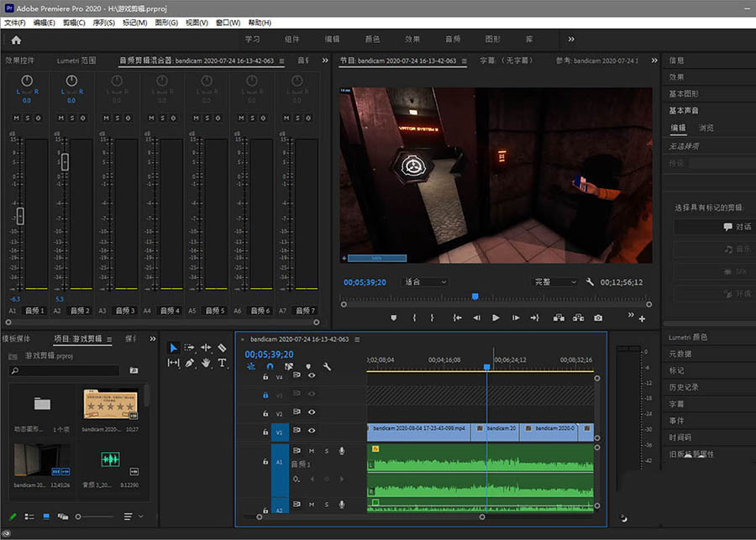The image size is (756, 540).
Task: Open the 适合 zoom level dropdown
Action: (x=426, y=282)
